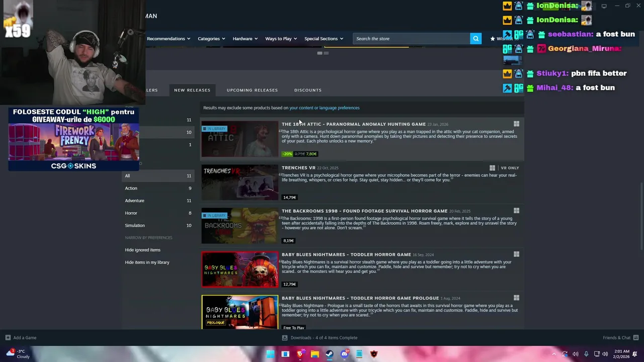
Task: Click the microphone icon in system tray
Action: pos(586,354)
